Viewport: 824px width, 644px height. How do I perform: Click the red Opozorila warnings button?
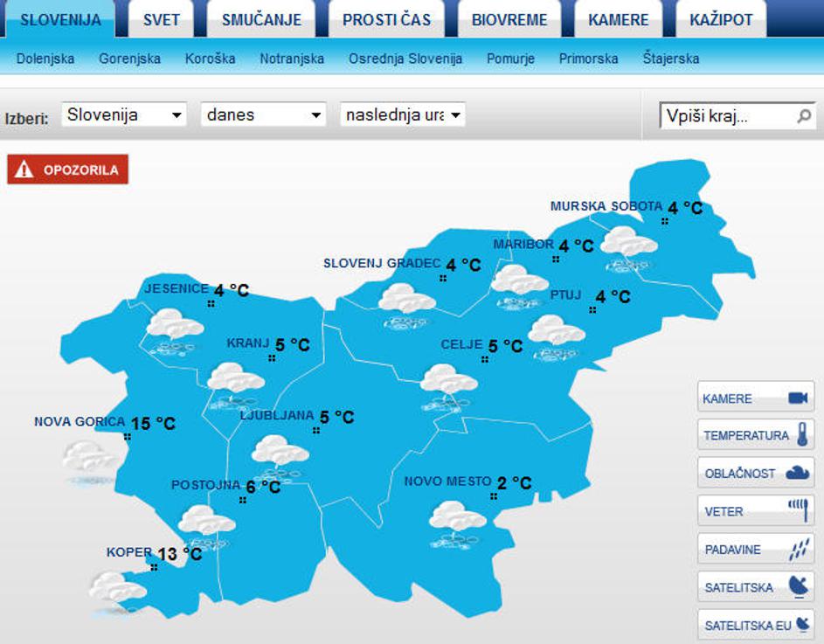(68, 170)
